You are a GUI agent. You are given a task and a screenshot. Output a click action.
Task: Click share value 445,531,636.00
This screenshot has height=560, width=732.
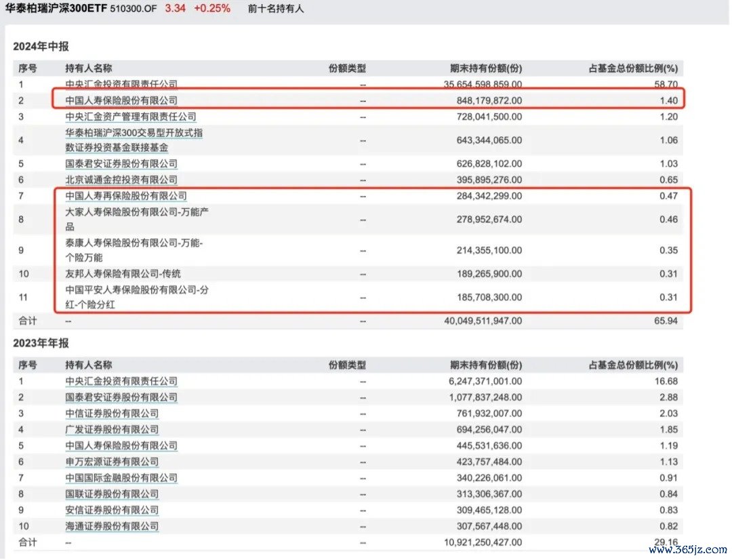click(489, 445)
